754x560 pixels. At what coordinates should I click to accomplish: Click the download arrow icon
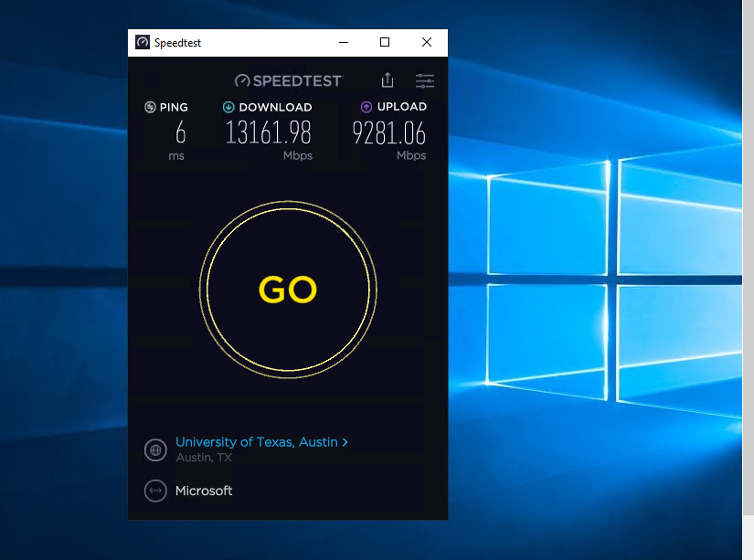(228, 107)
